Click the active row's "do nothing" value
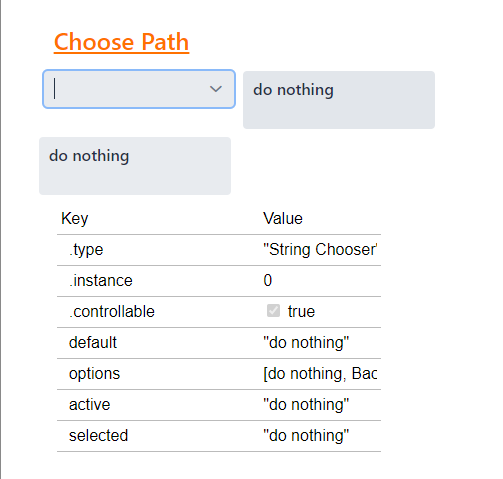This screenshot has height=479, width=503. [306, 405]
